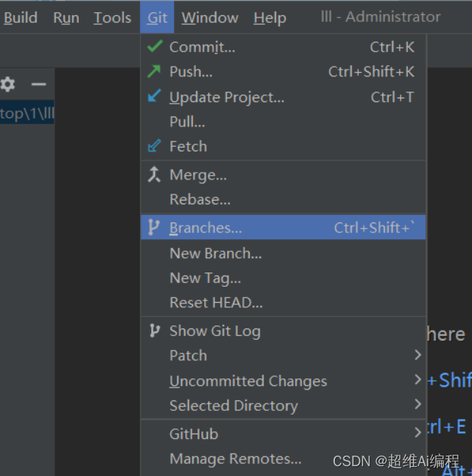Select the project path row in side panel
Screen dimensions: 472x476
[x=27, y=112]
